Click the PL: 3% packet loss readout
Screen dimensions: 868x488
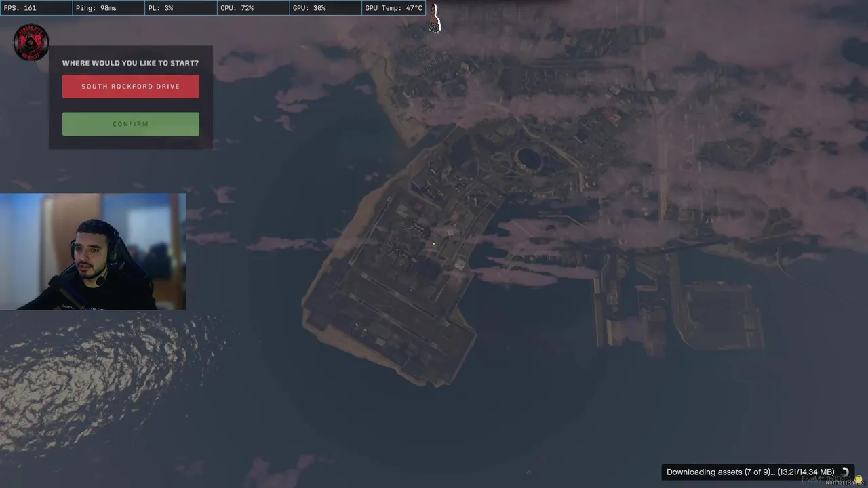tap(180, 8)
